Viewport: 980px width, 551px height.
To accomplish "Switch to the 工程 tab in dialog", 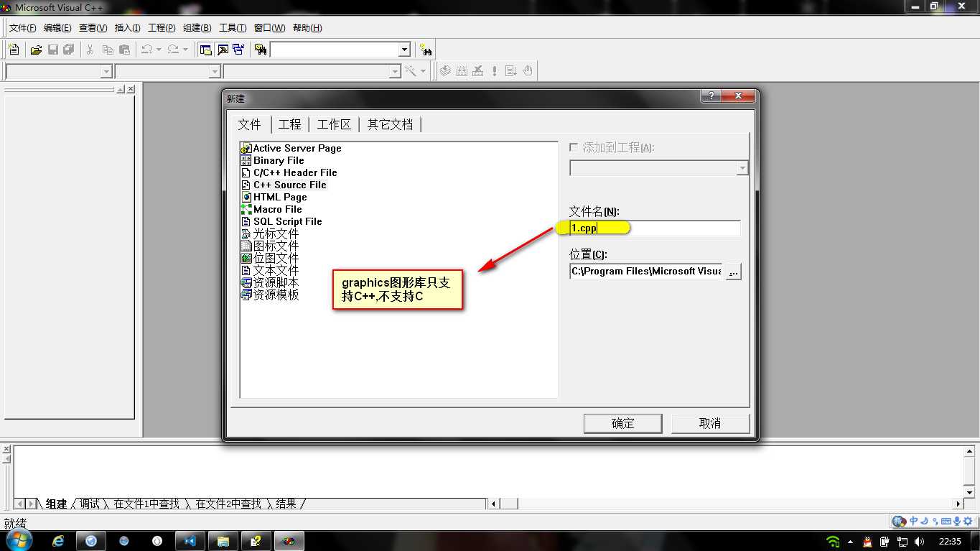I will (x=290, y=124).
